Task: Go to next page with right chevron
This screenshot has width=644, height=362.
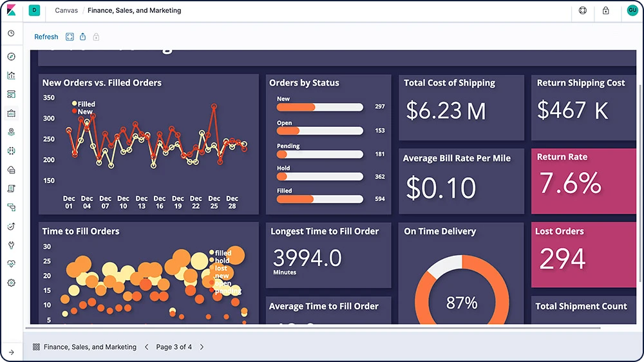Action: (202, 347)
